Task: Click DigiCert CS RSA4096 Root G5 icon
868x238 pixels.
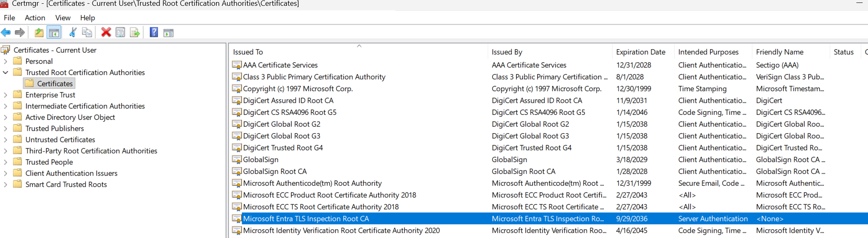Action: coord(237,112)
